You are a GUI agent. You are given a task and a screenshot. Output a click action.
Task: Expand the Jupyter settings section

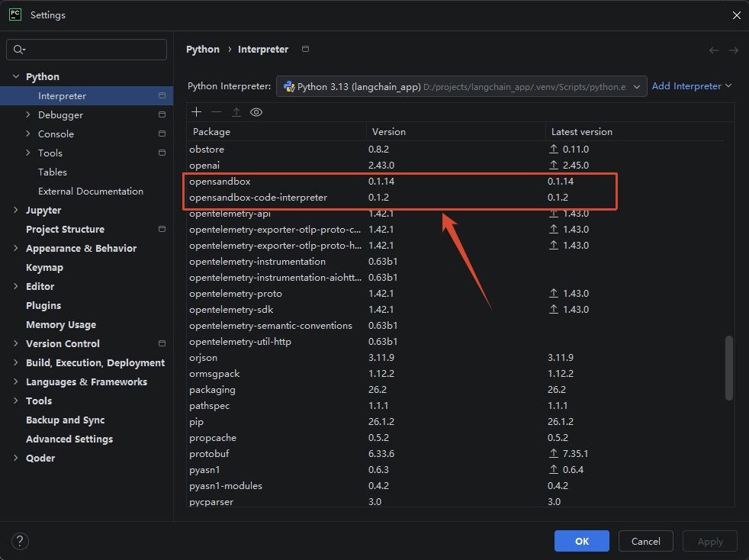pos(16,211)
